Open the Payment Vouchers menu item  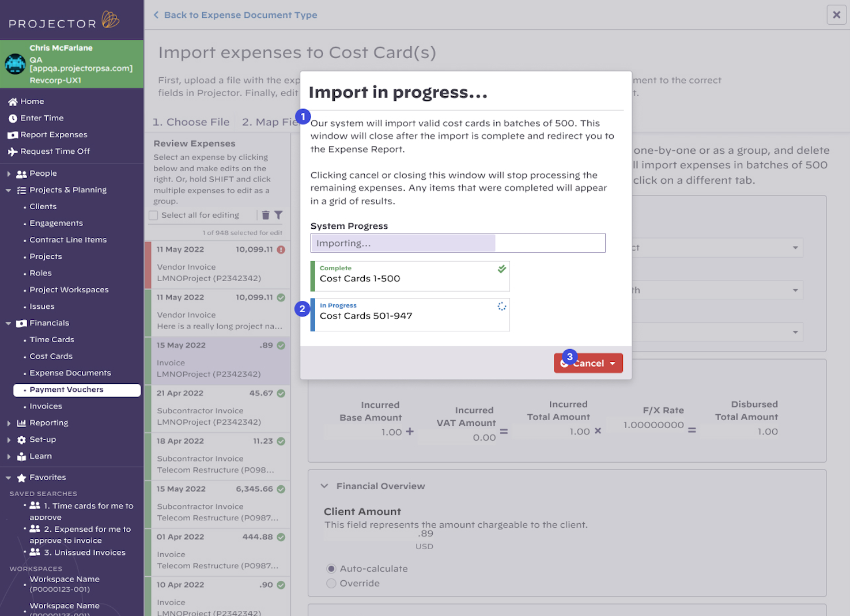point(77,390)
